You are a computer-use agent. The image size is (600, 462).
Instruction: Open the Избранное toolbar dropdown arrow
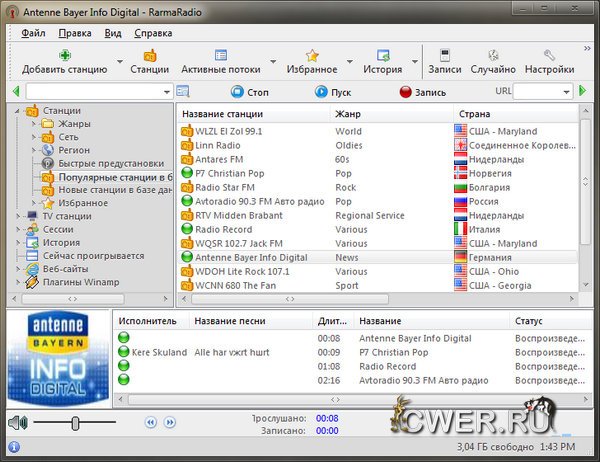(x=347, y=62)
